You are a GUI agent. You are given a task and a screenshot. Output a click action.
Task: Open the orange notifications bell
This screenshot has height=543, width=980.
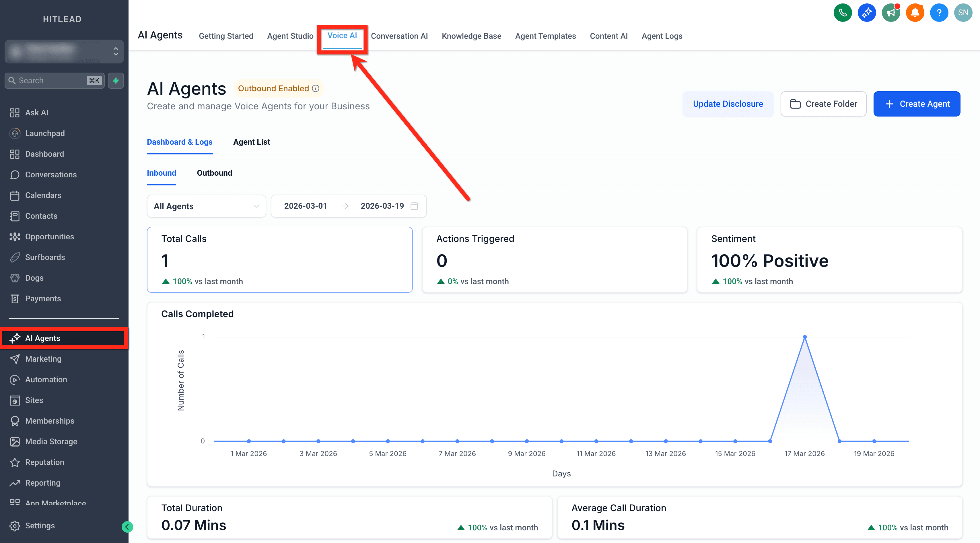pyautogui.click(x=915, y=13)
